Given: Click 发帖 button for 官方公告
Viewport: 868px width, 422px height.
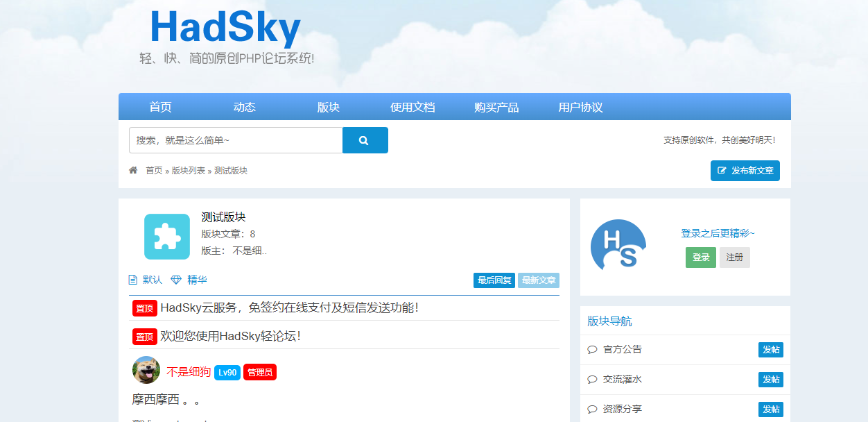Looking at the screenshot, I should [x=771, y=350].
